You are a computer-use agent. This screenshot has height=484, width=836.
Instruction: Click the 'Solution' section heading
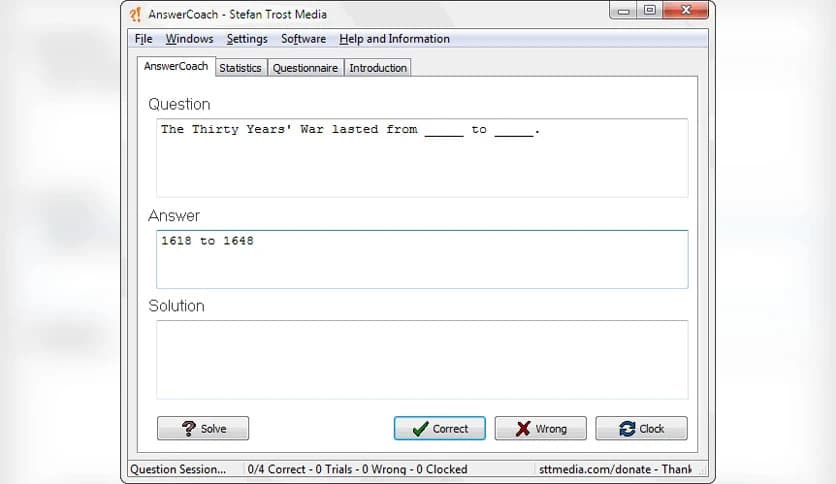tap(176, 305)
